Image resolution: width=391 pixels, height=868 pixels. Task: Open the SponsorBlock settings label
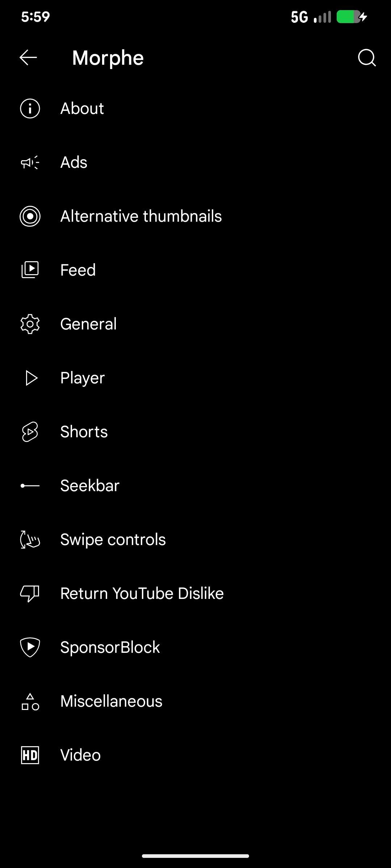110,647
